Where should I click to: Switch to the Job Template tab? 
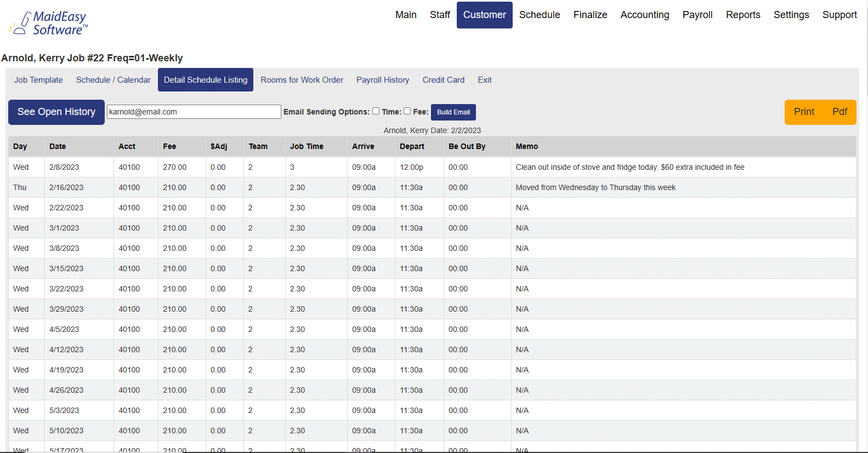click(38, 80)
